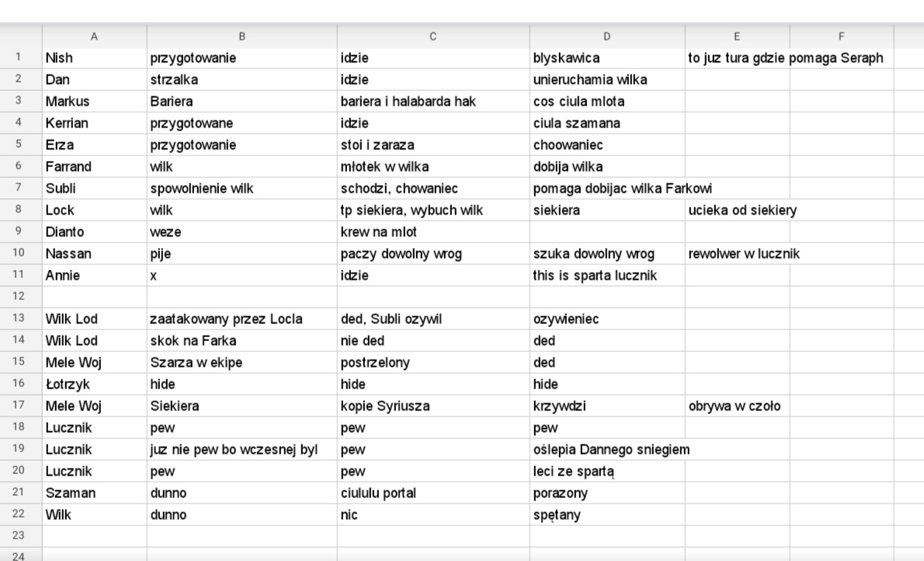Click the cell 'zaatakowany przez Locla'
This screenshot has width=924, height=561.
pos(241,319)
